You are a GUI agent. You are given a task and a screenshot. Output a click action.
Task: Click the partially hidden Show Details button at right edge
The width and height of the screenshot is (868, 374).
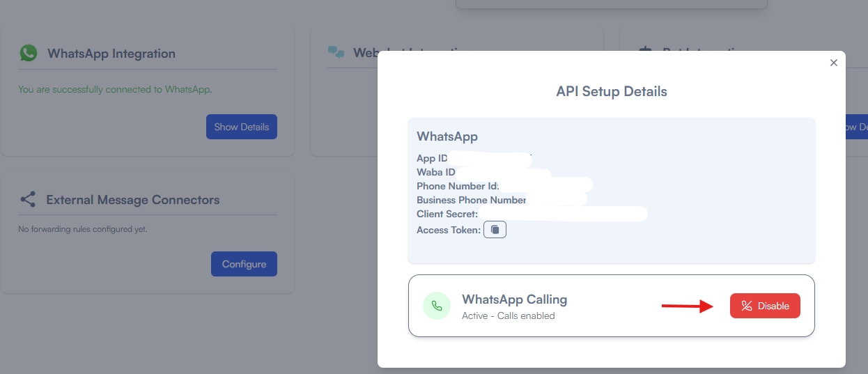click(855, 127)
